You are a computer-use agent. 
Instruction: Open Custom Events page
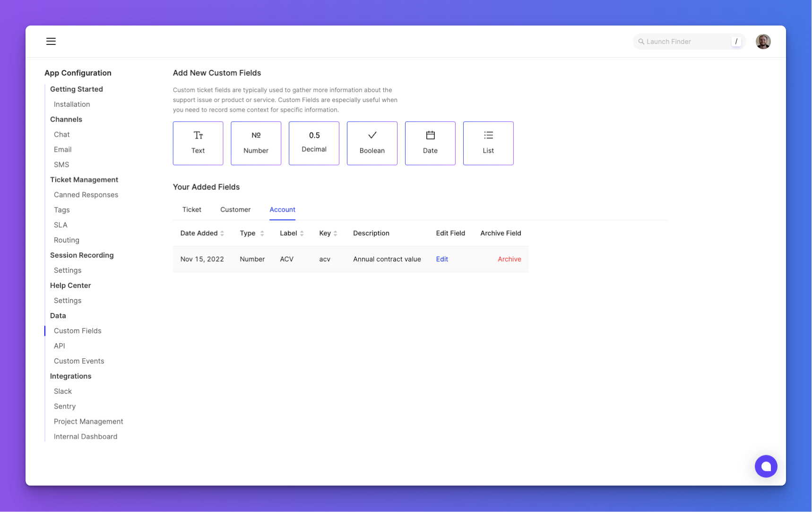pyautogui.click(x=79, y=361)
